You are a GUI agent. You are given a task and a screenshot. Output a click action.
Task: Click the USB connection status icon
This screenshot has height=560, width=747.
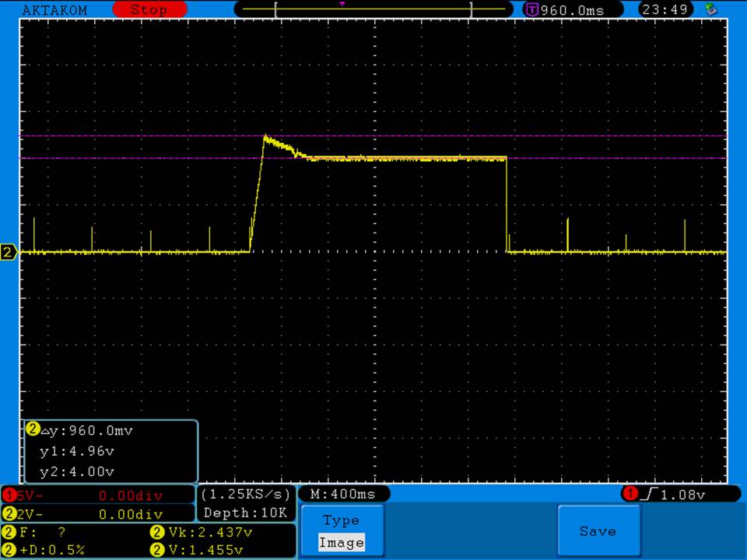(x=710, y=9)
